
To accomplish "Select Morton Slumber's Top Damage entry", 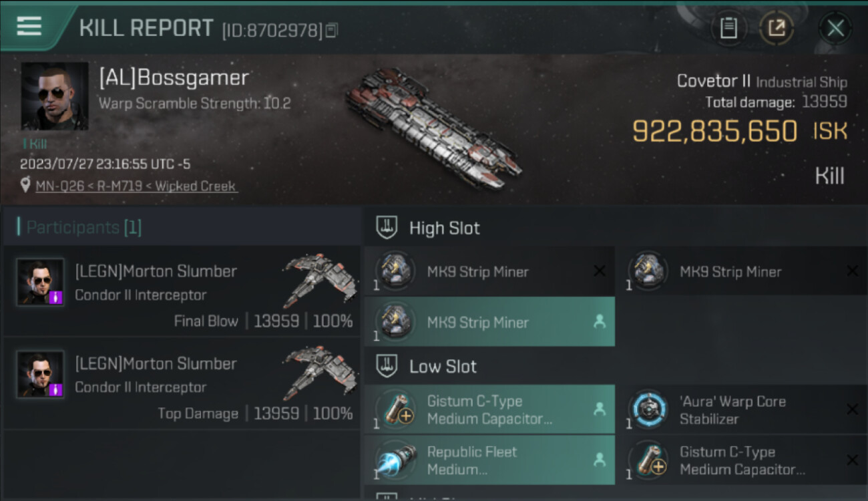I will (x=181, y=383).
